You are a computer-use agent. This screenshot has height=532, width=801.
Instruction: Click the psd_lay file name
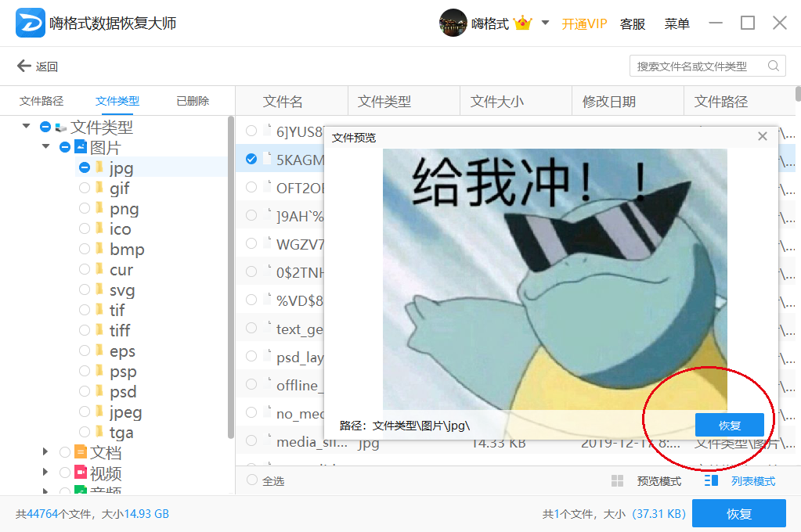point(300,358)
